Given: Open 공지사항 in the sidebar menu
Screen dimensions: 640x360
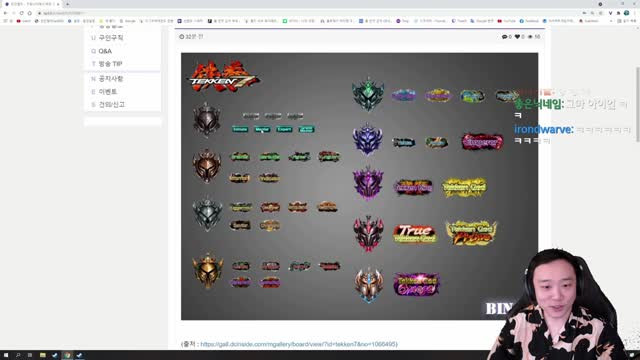Looking at the screenshot, I should coord(111,78).
